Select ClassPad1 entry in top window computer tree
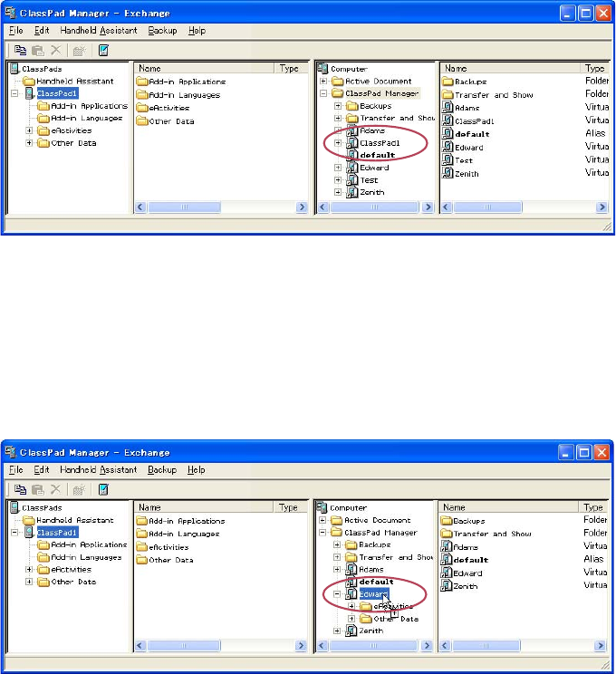The image size is (616, 674). click(380, 143)
